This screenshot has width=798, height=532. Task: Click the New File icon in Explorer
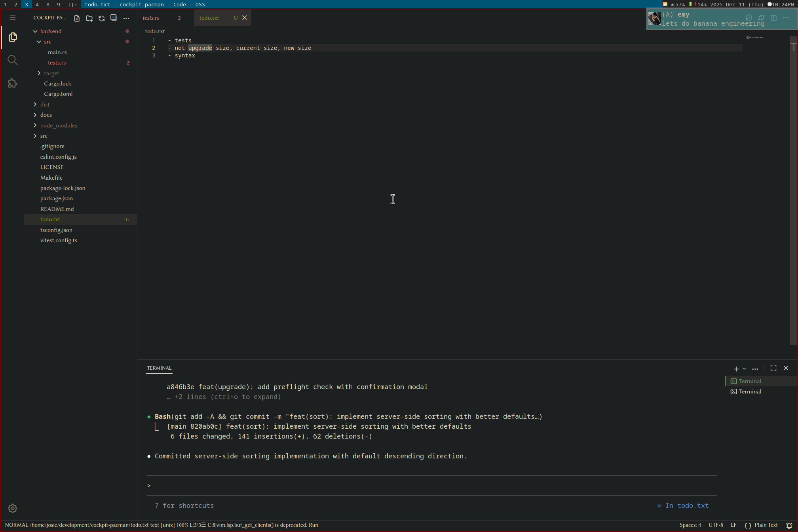77,18
